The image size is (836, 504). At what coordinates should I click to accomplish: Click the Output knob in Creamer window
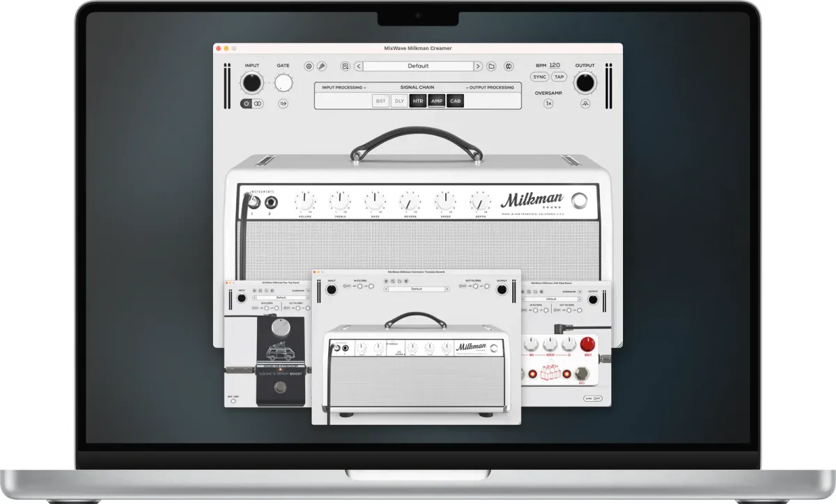click(585, 84)
